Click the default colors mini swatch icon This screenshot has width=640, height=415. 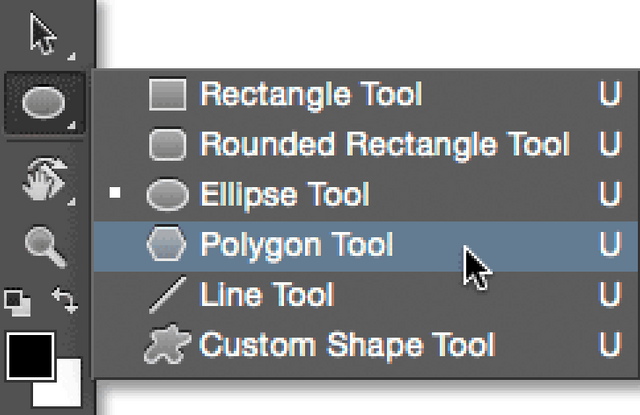click(17, 302)
